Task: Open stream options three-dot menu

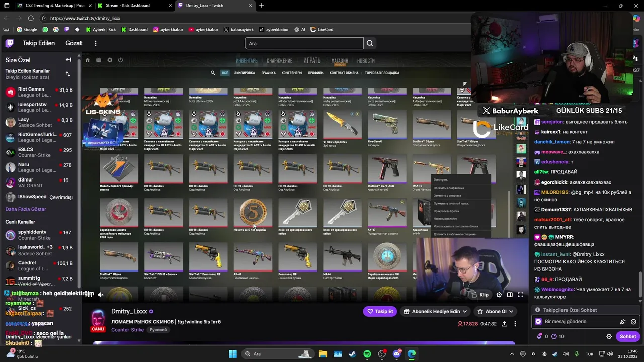Action: pos(515,324)
